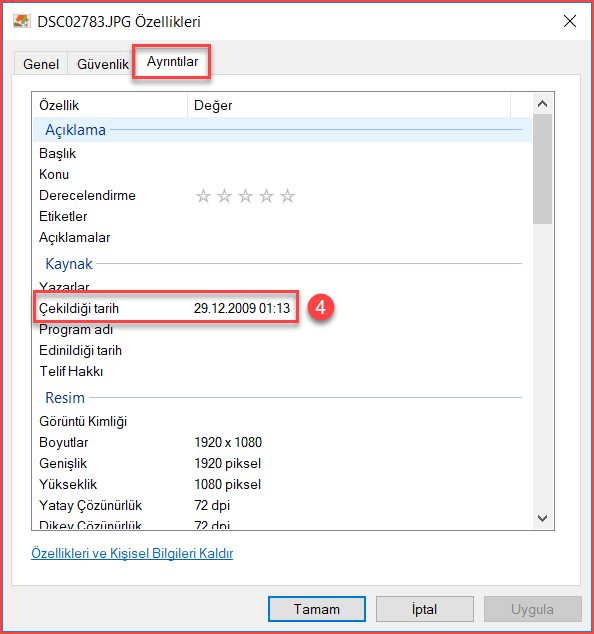This screenshot has width=594, height=634.
Task: Click the Resim section header
Action: tap(282, 398)
